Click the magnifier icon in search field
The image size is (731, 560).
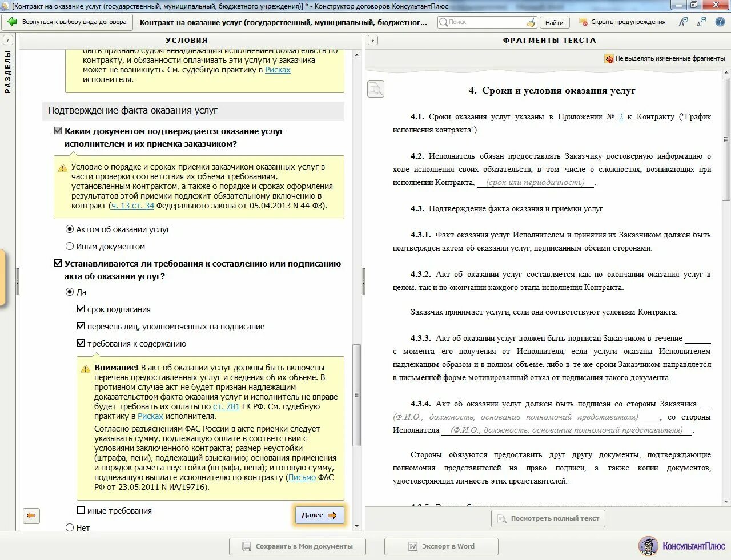click(443, 22)
